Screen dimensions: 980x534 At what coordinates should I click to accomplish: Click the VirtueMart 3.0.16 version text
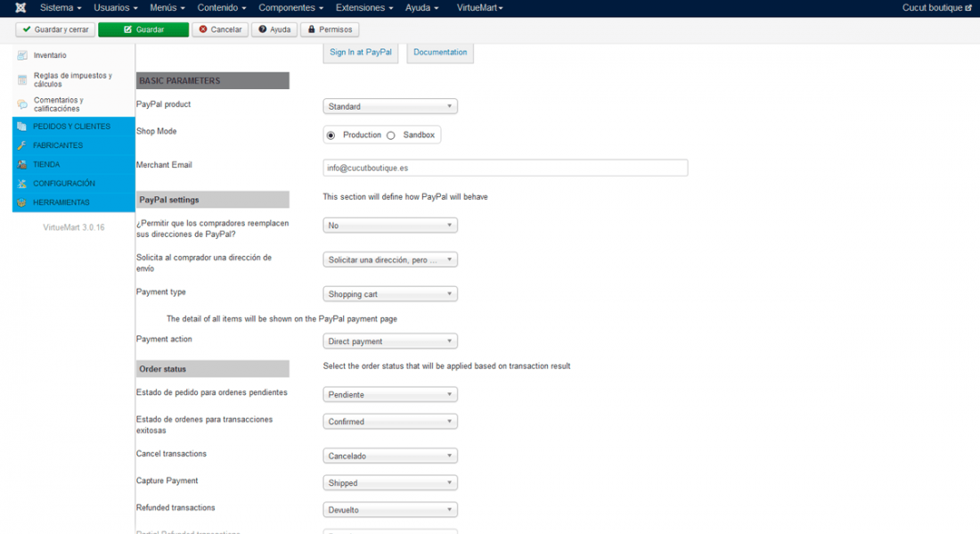pyautogui.click(x=74, y=227)
